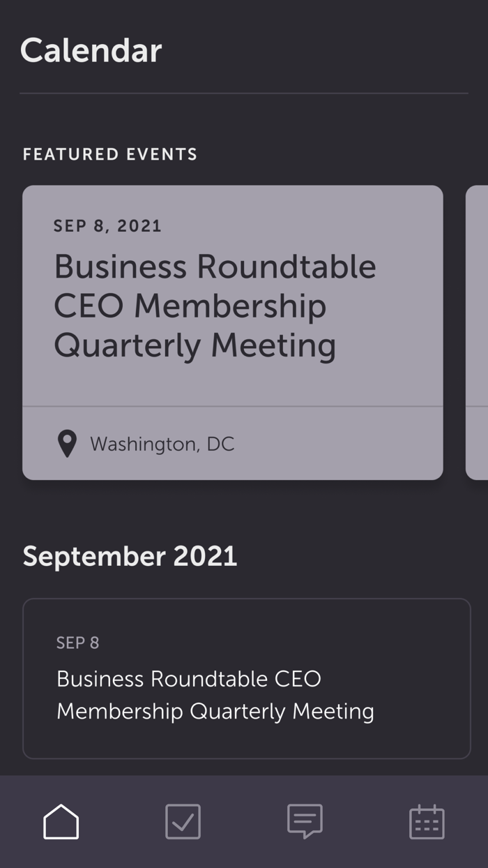Click the chat bubble icon with text lines
This screenshot has width=488, height=868.
coord(305,821)
